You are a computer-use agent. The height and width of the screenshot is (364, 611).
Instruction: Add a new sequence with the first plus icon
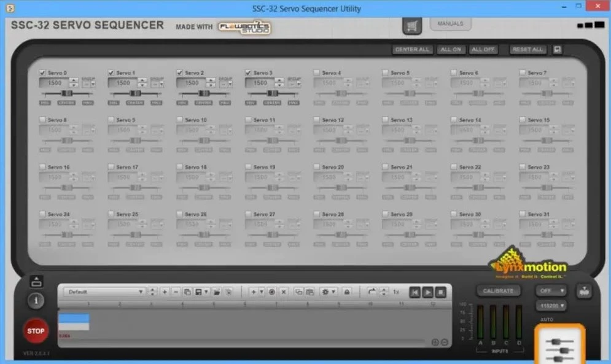[165, 292]
